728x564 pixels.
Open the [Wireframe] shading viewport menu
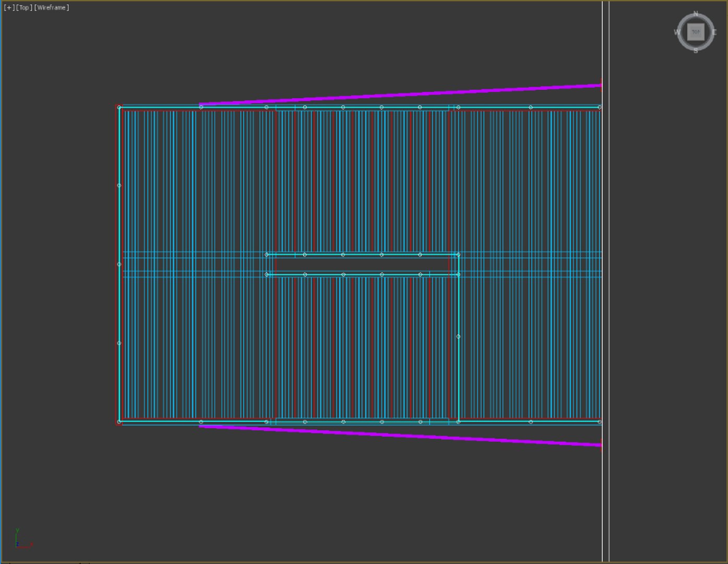[52, 8]
